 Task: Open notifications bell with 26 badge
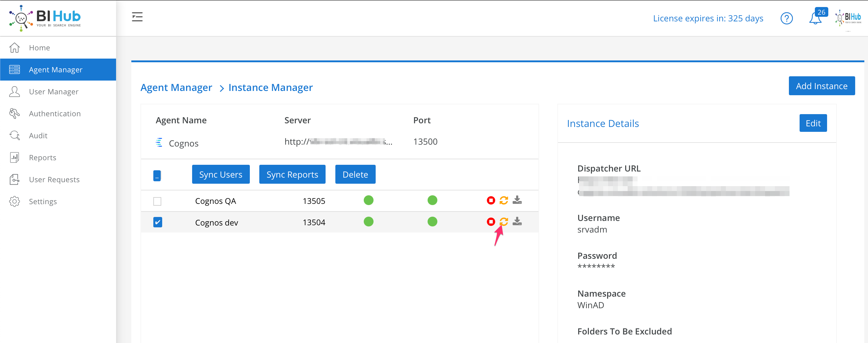[818, 16]
